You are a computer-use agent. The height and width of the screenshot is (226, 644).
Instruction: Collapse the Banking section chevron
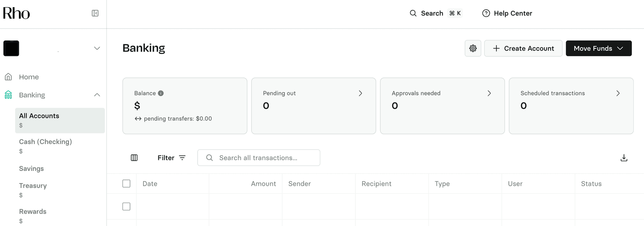click(97, 95)
